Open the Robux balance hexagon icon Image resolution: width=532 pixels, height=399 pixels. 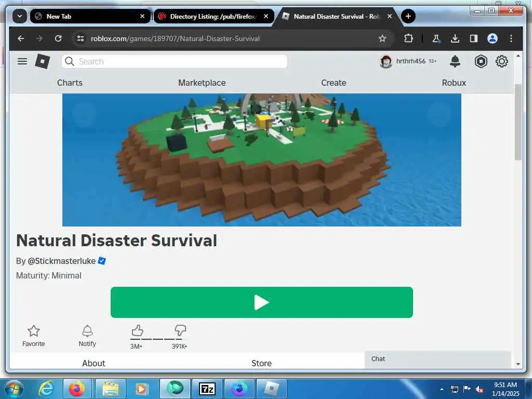pos(481,61)
